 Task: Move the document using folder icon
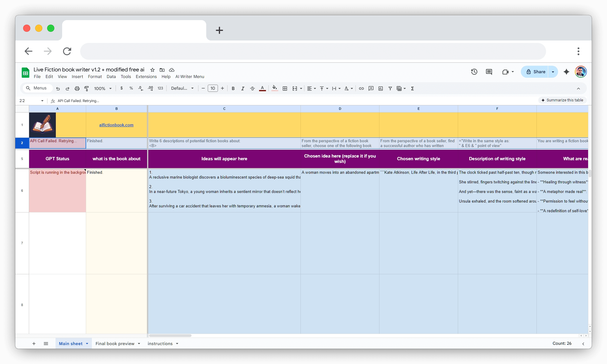[x=162, y=70]
